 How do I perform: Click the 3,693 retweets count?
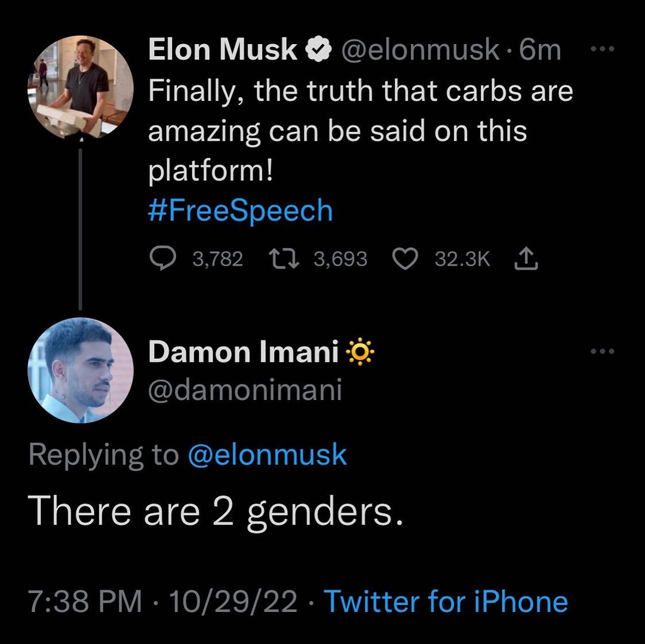point(340,259)
